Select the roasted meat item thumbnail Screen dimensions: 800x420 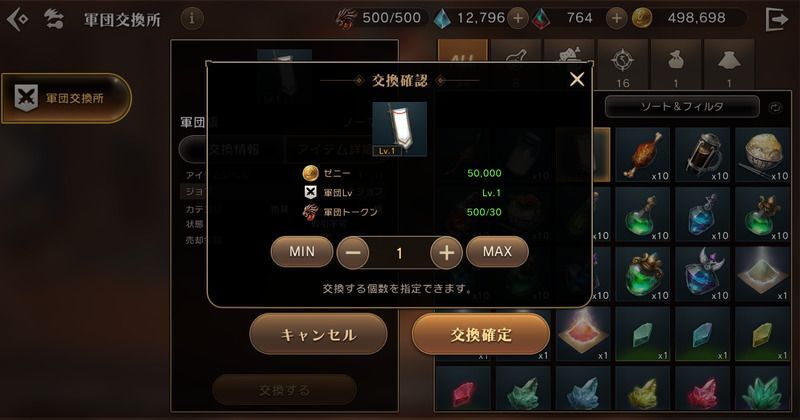[x=642, y=155]
